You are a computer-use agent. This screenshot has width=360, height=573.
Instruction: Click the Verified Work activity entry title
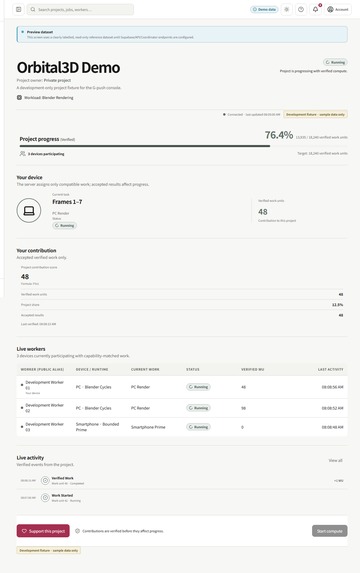62,478
